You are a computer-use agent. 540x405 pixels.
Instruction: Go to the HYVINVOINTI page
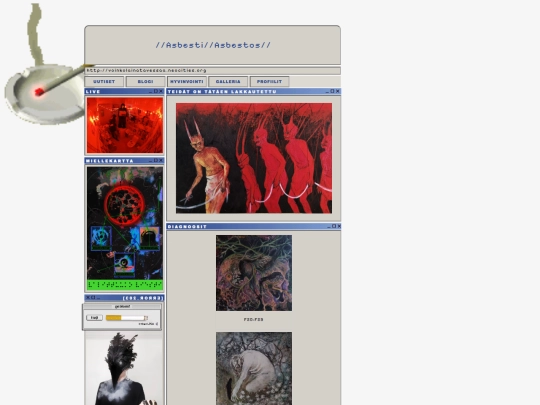coord(187,82)
